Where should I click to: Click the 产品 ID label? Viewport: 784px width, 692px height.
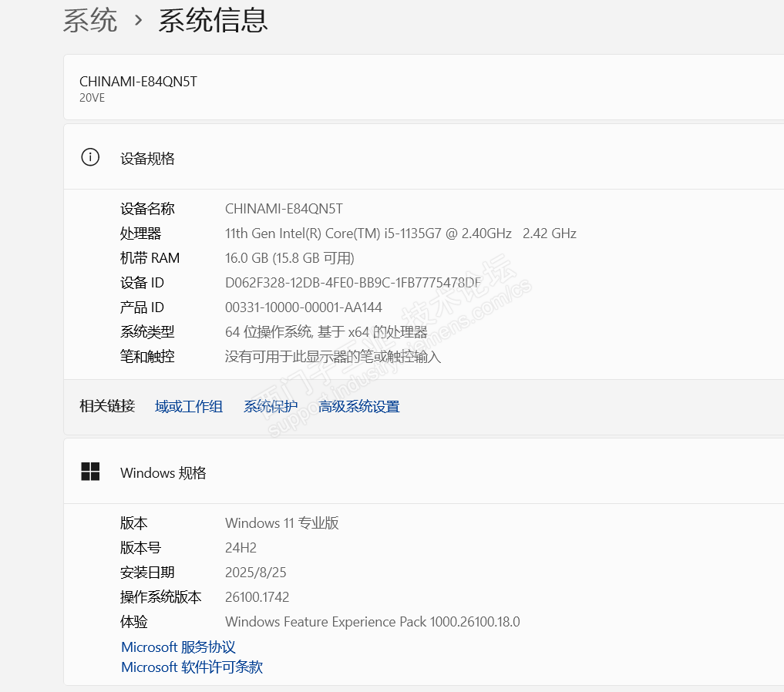pos(142,307)
